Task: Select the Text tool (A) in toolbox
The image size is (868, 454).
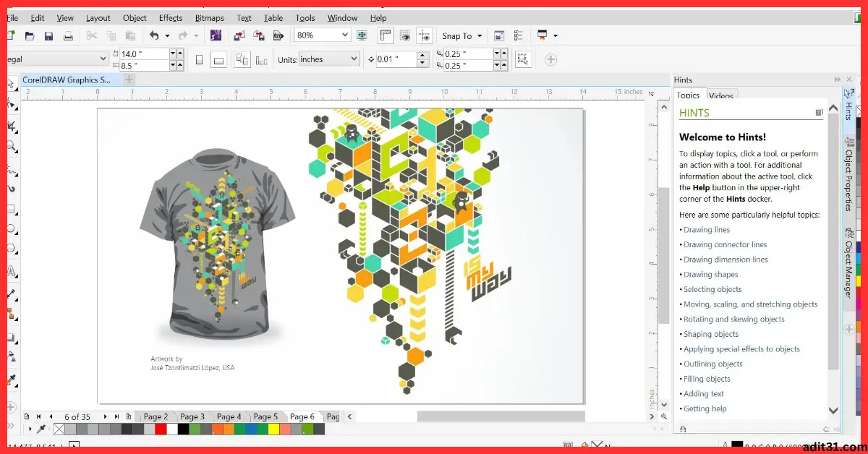Action: coord(12,272)
